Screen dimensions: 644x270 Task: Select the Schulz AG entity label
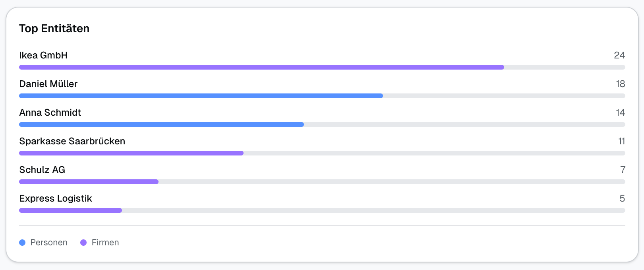(42, 170)
